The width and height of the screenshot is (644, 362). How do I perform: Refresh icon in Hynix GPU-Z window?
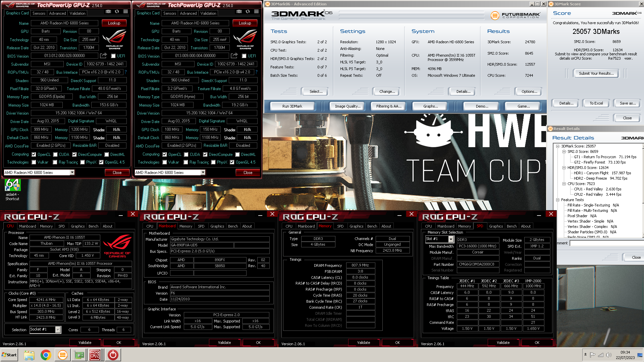tap(248, 11)
